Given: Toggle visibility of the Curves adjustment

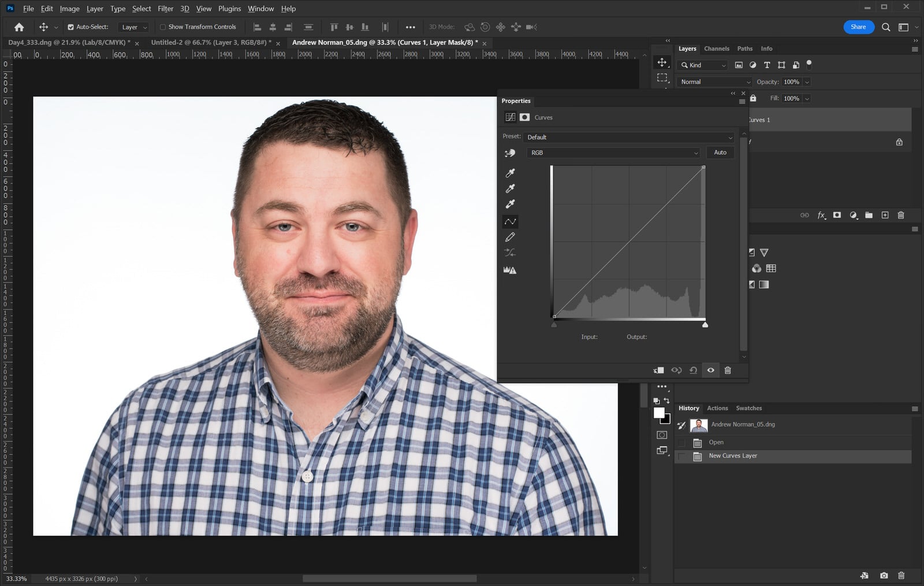Looking at the screenshot, I should [710, 370].
